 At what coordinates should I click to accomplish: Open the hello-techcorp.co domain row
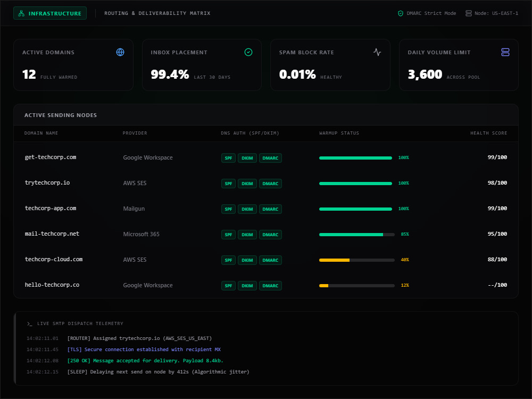click(x=266, y=285)
